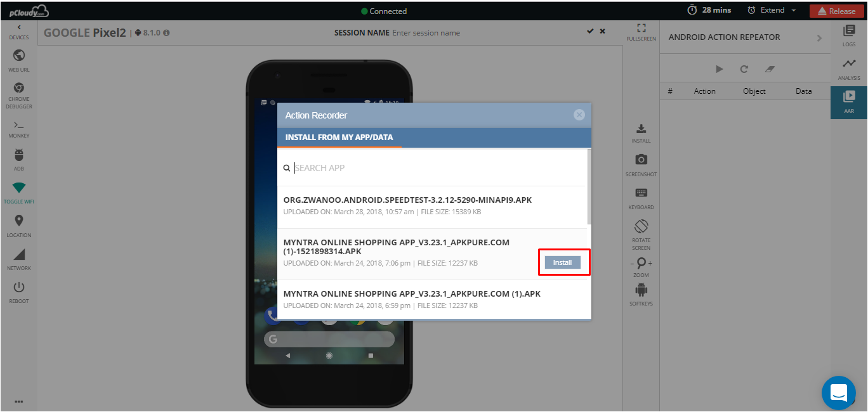Play the recorded actions
The image size is (868, 412).
pos(720,69)
